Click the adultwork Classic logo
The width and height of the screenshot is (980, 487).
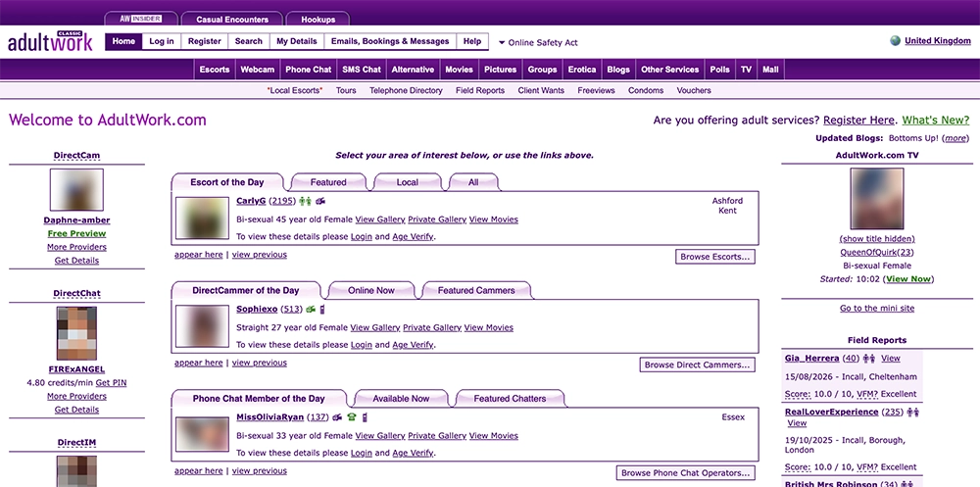point(50,41)
